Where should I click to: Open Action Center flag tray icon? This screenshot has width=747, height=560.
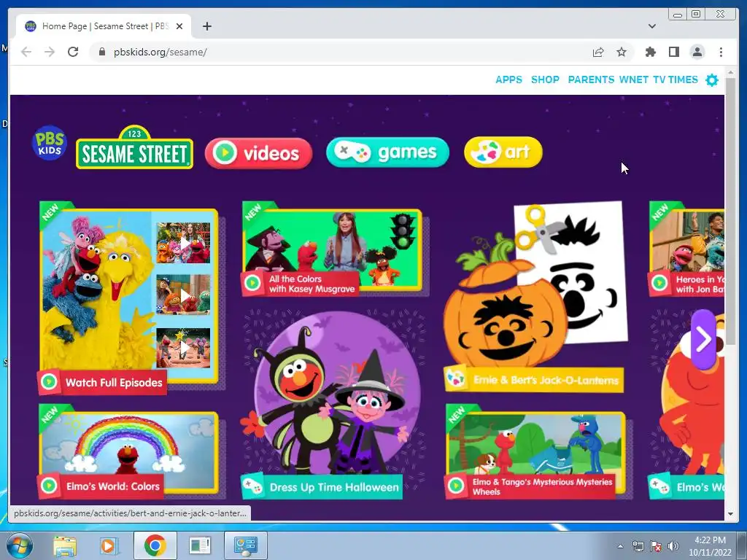pyautogui.click(x=656, y=546)
